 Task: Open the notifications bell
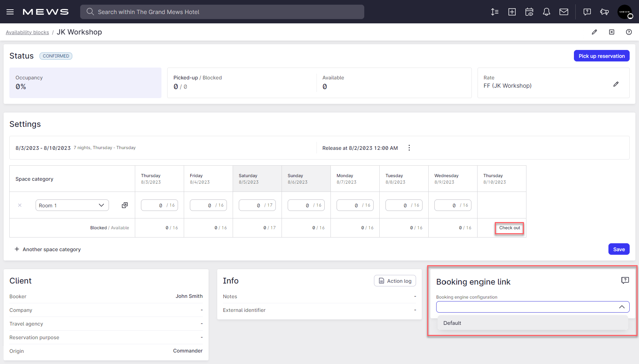pos(547,11)
